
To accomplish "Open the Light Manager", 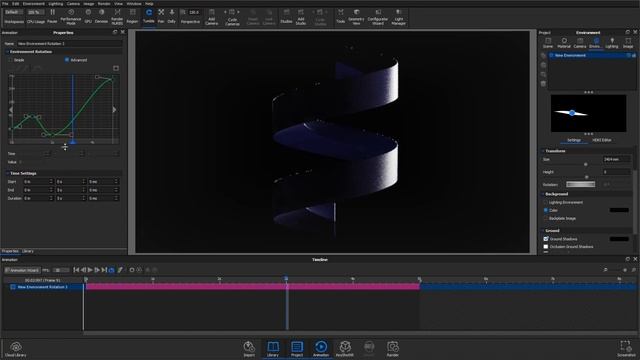I will [399, 16].
